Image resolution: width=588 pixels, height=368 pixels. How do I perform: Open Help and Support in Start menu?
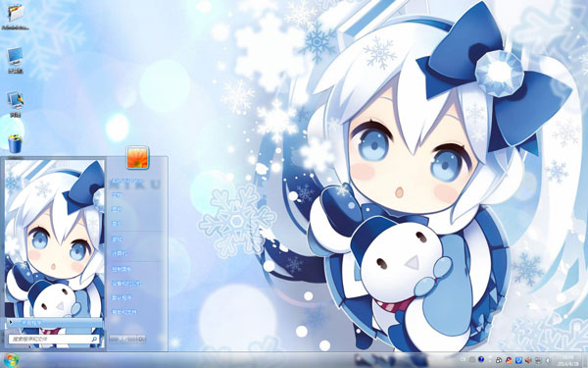click(x=123, y=312)
